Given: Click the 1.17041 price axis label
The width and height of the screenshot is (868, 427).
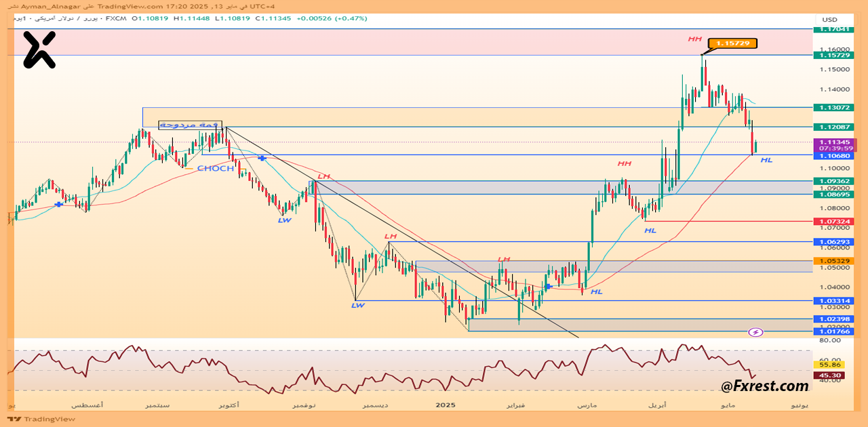Looking at the screenshot, I should click(833, 29).
